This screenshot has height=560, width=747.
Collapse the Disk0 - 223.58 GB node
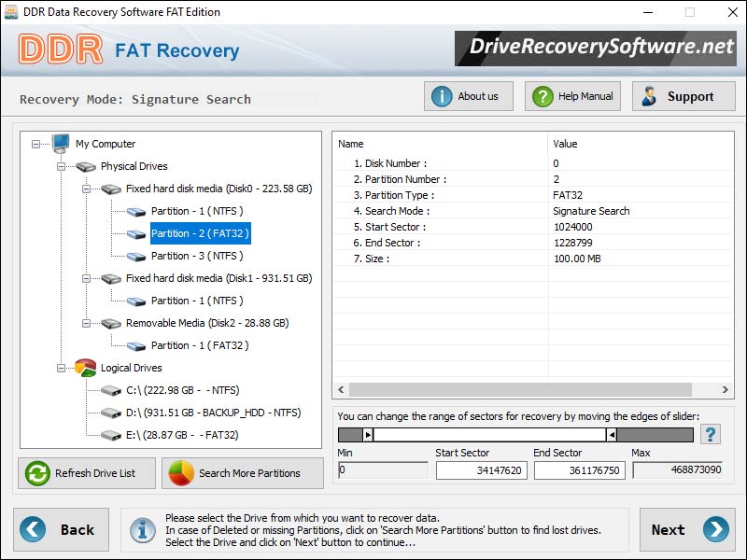pos(86,189)
